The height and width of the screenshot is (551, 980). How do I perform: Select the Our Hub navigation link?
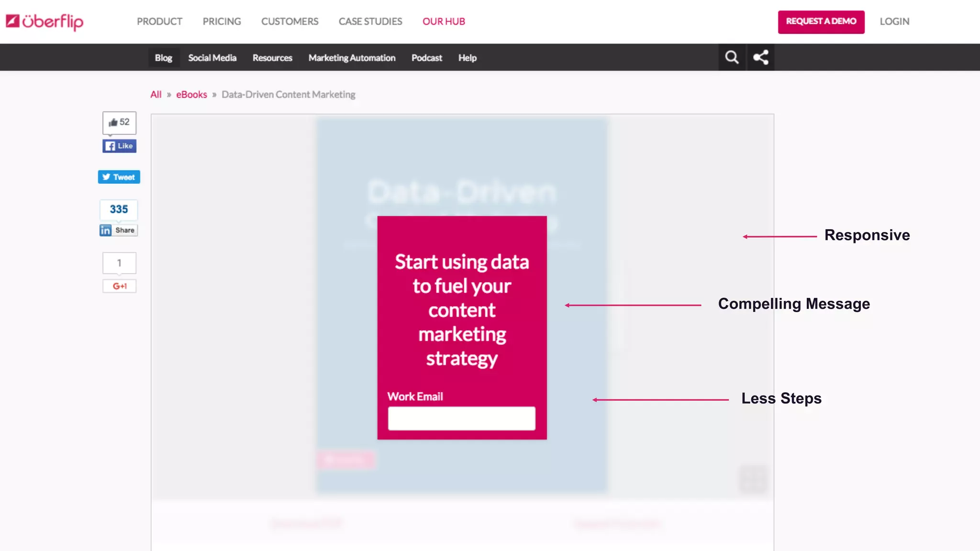coord(444,22)
